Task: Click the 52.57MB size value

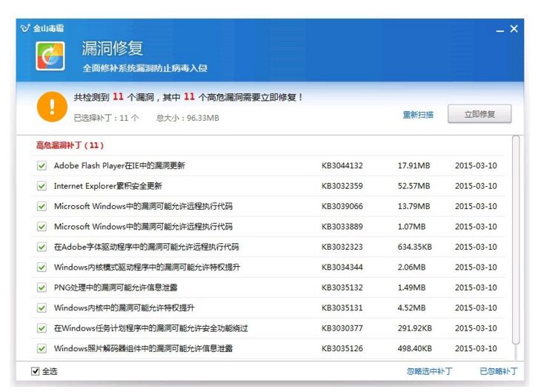Action: [x=414, y=186]
